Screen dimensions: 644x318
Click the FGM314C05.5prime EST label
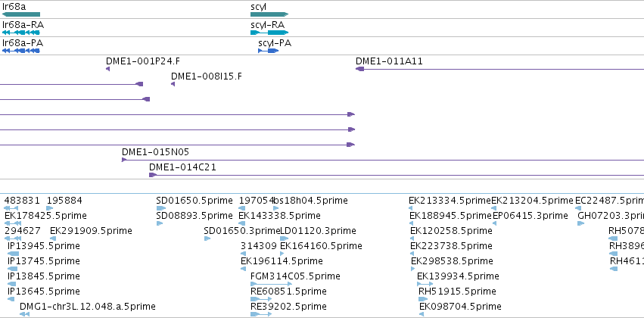[295, 276]
